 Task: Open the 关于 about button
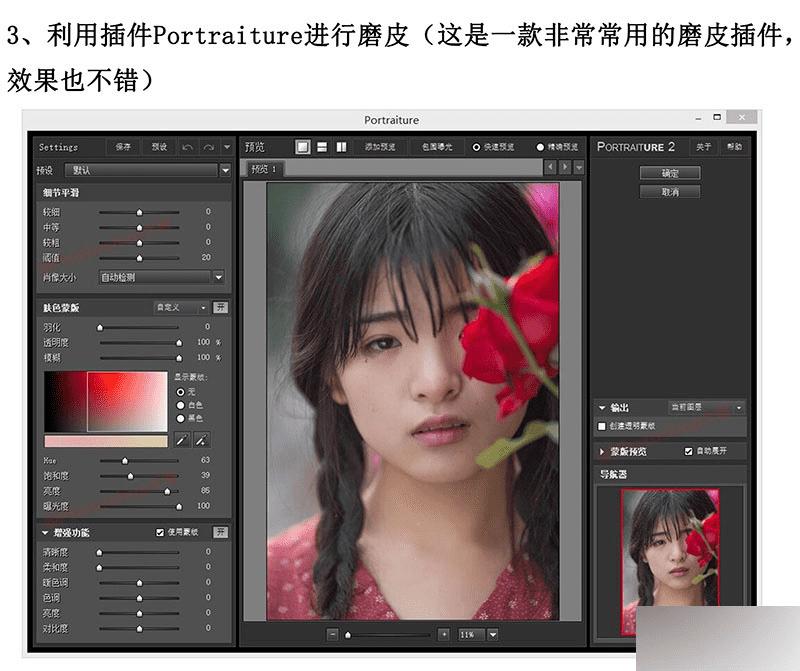[703, 147]
